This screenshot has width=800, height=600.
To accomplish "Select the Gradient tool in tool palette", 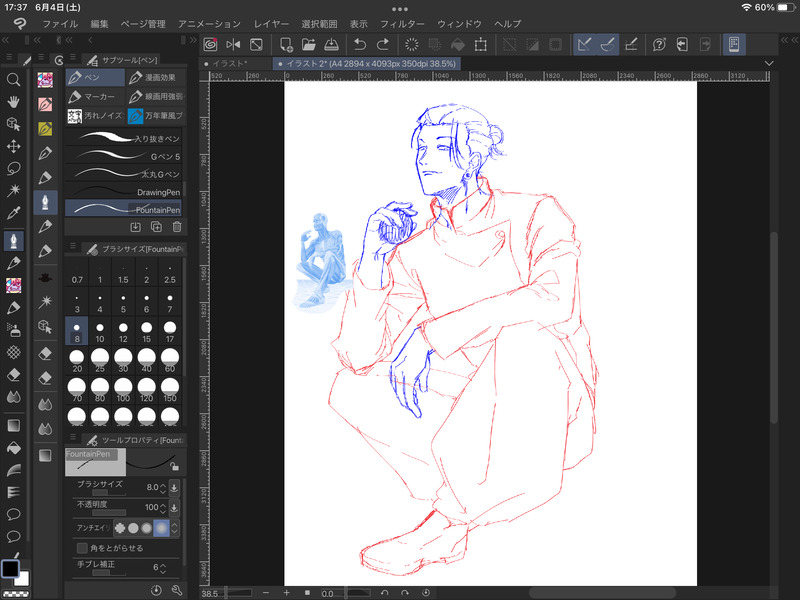I will click(x=13, y=426).
